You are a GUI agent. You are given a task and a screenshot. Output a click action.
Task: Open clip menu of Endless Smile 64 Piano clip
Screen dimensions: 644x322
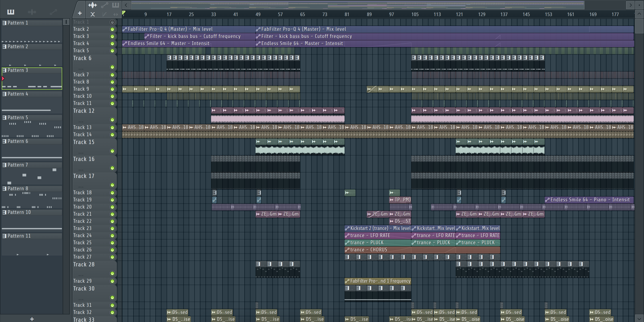(547, 200)
